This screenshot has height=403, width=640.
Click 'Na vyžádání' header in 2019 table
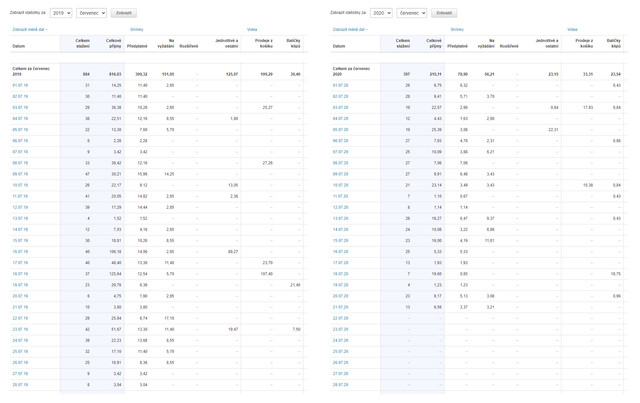(166, 43)
